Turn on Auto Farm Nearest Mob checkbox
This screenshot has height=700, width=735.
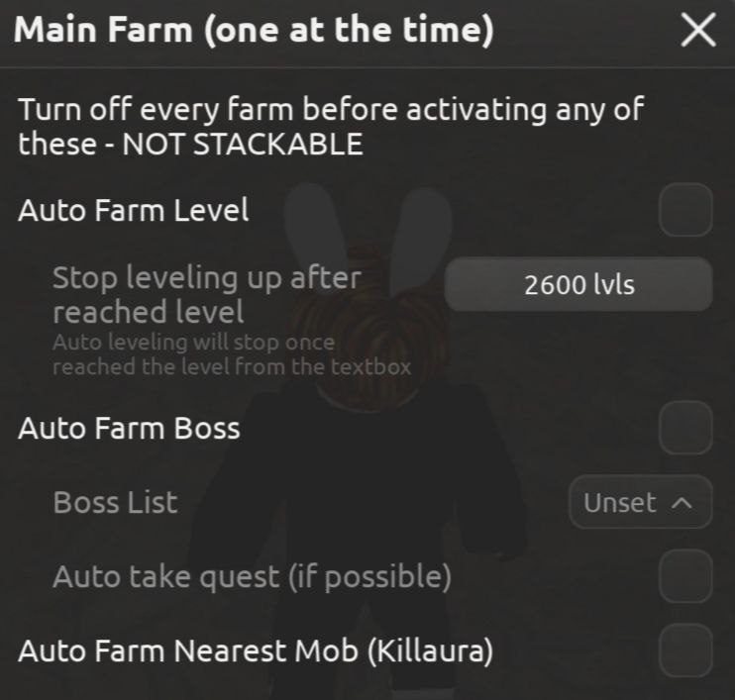coord(685,650)
